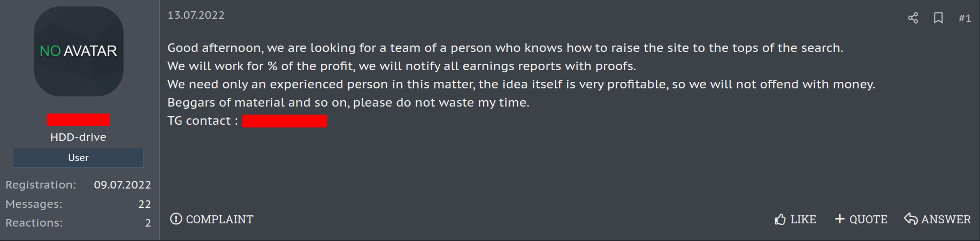Click the HDD-drive user title
Screen dimensions: 980x241
pos(79,137)
